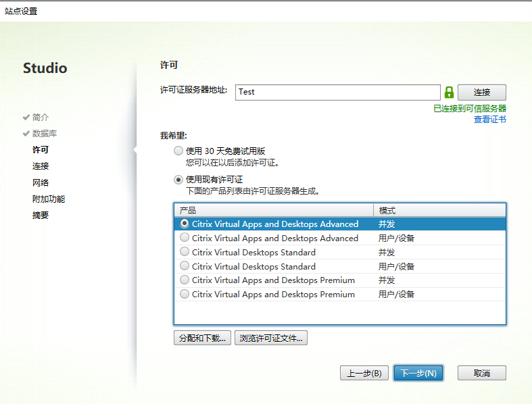Click the 分配和下载 allocate and download button
This screenshot has width=532, height=404.
203,338
